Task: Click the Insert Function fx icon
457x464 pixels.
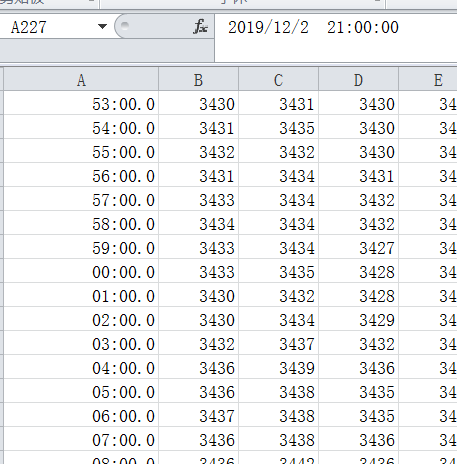Action: coord(200,27)
